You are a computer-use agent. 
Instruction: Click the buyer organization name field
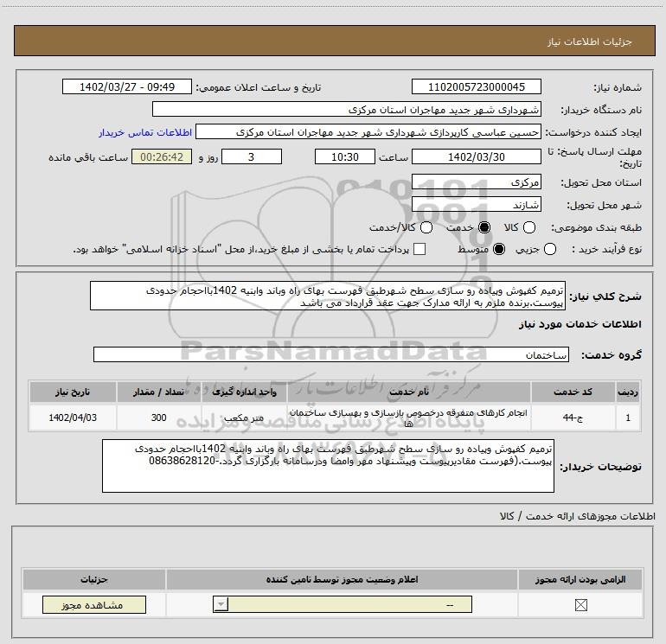point(347,110)
